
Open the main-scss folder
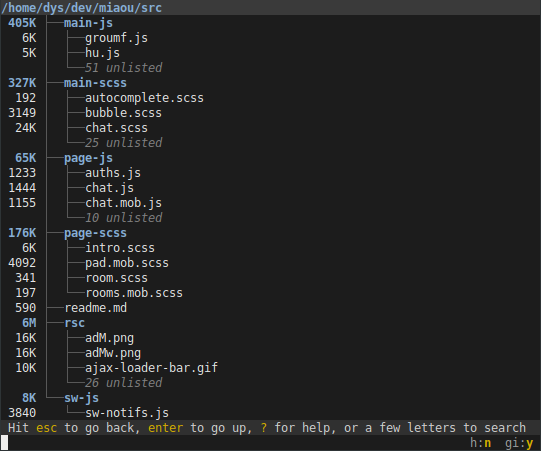pyautogui.click(x=95, y=83)
